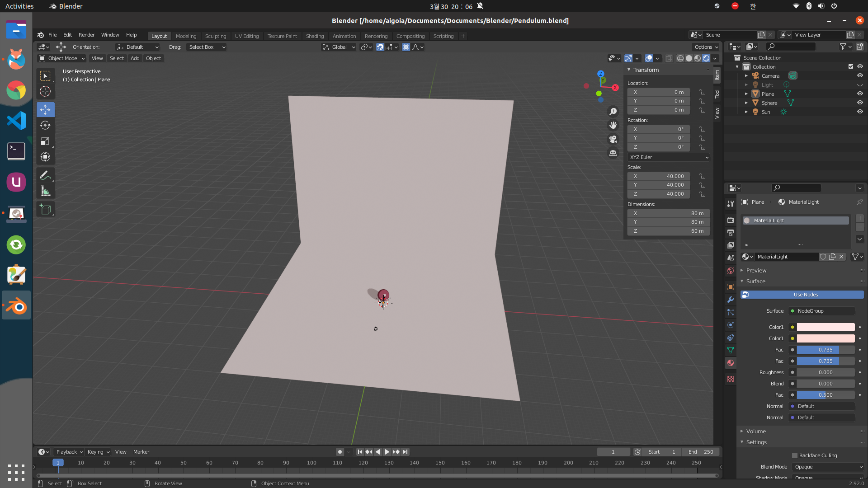The width and height of the screenshot is (868, 488).
Task: Select the Add Cube tool
Action: click(45, 209)
